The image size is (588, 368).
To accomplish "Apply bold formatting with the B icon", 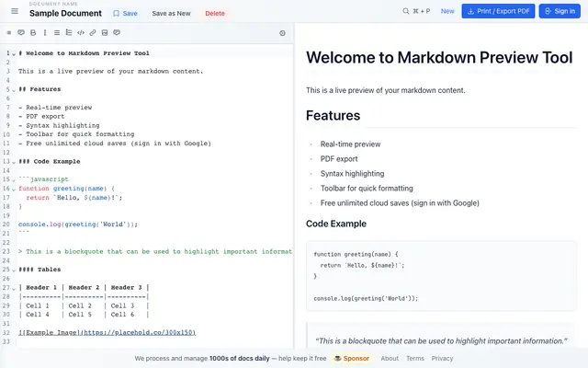I will click(33, 33).
